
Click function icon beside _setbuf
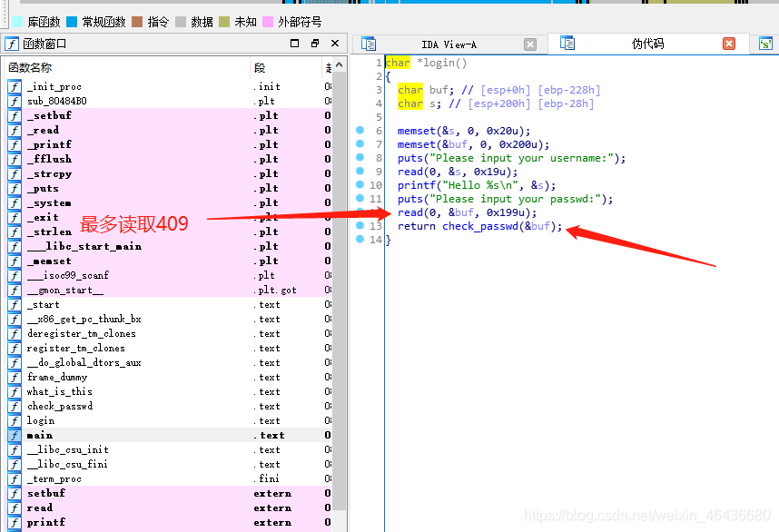pos(15,115)
